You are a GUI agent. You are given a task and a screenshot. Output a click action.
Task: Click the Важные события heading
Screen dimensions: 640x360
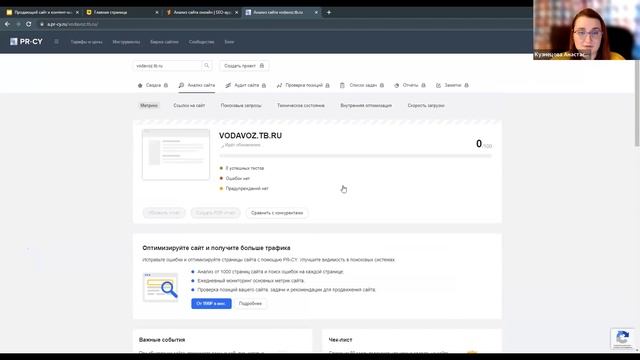pyautogui.click(x=162, y=340)
